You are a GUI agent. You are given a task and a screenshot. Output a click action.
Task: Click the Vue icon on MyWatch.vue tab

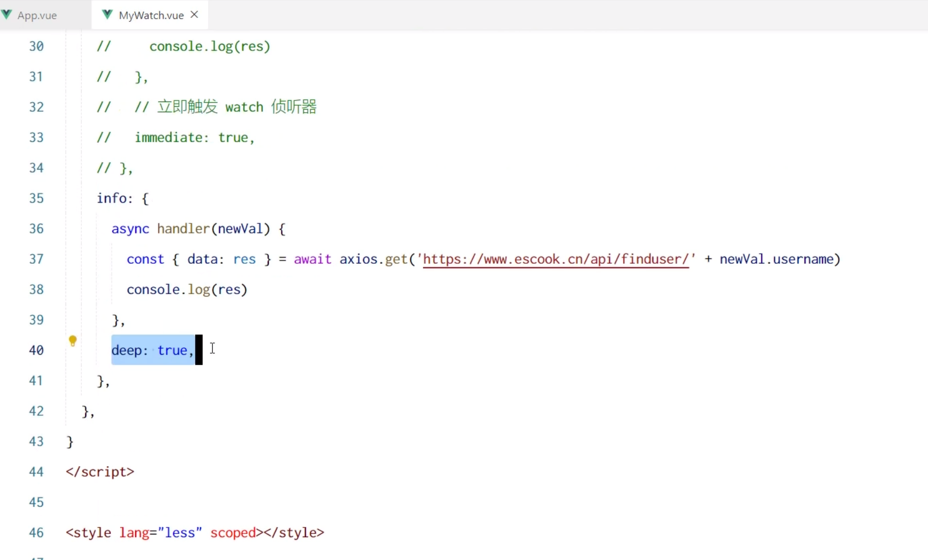point(107,15)
